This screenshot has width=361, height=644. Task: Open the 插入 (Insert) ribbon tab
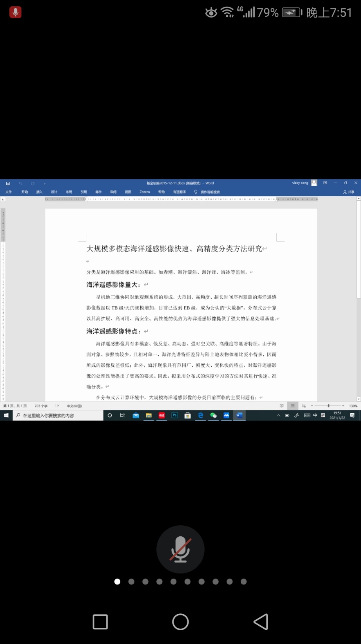point(39,192)
